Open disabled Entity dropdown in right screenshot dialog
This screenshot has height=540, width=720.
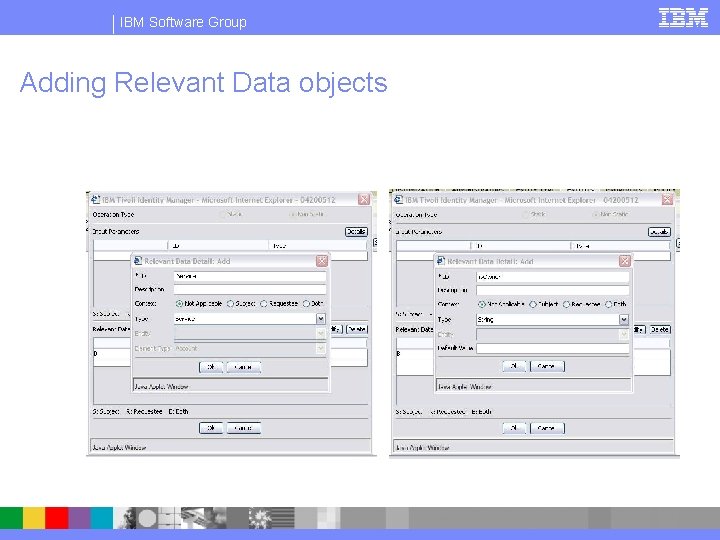coord(624,334)
